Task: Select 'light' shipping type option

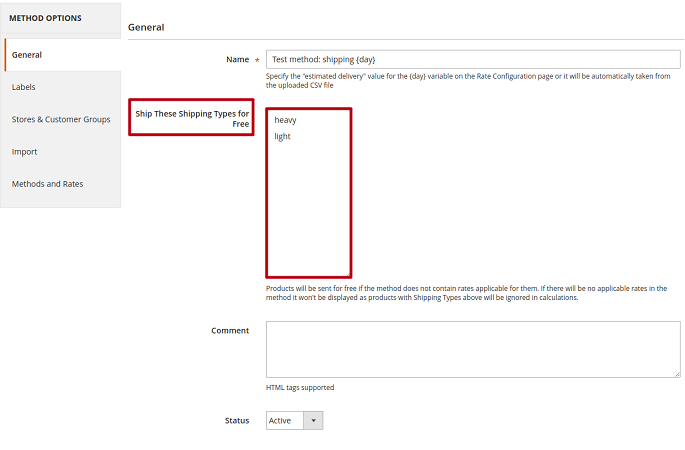Action: 283,136
